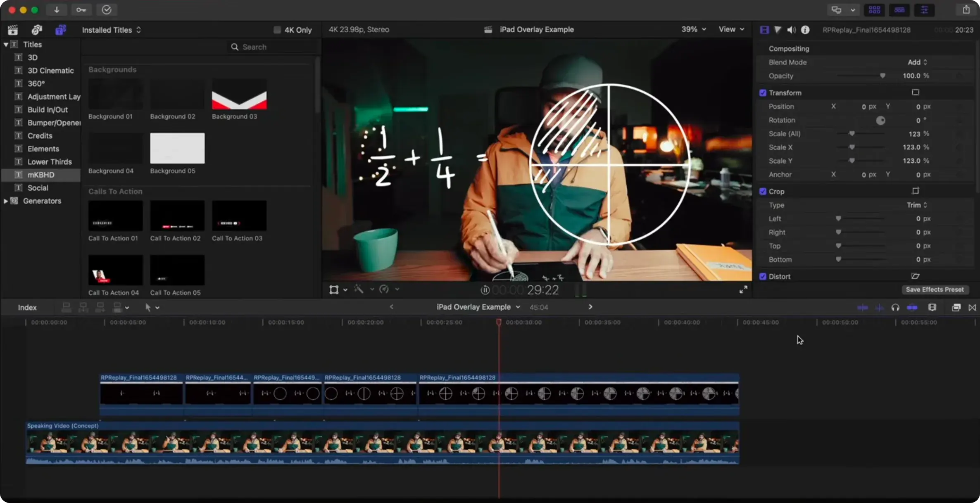Toggle the browser layout icon in toolbar
980x503 pixels.
pos(874,9)
